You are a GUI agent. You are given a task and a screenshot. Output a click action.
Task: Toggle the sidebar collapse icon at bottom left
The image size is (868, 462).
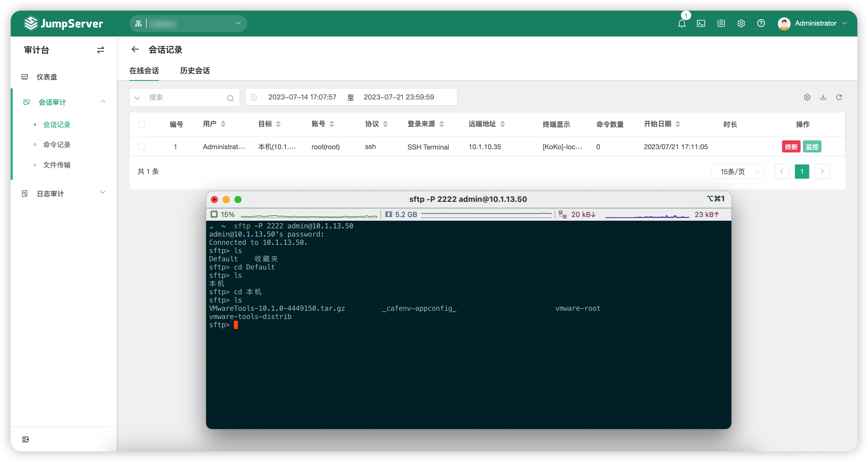(25, 439)
